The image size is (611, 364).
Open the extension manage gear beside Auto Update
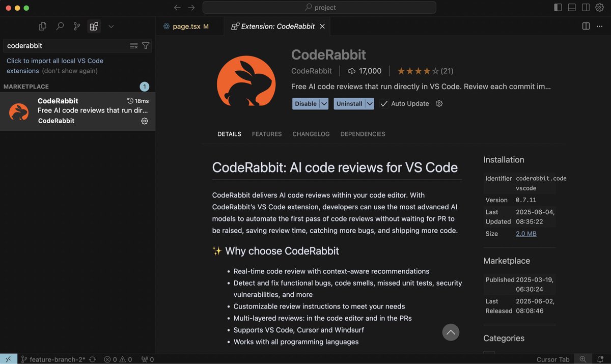point(439,104)
